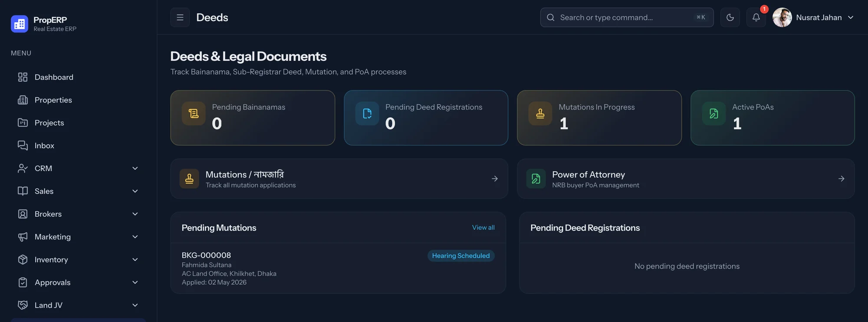Screen dimensions: 868x322
Task: Expand the Brokers menu chevron
Action: coord(135,214)
